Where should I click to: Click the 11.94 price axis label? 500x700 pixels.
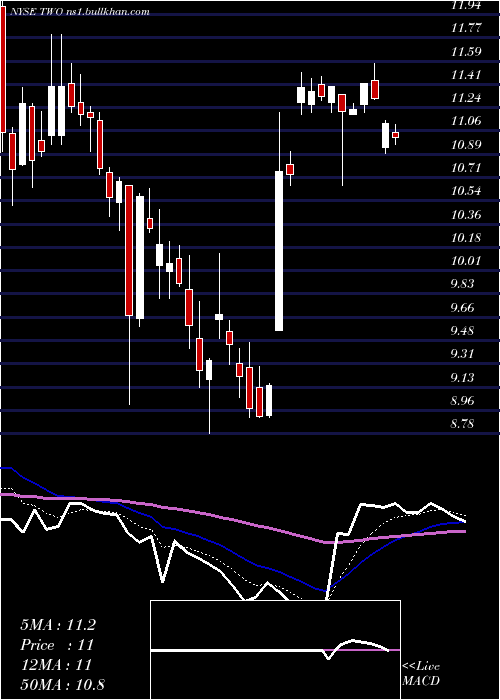coord(466,6)
